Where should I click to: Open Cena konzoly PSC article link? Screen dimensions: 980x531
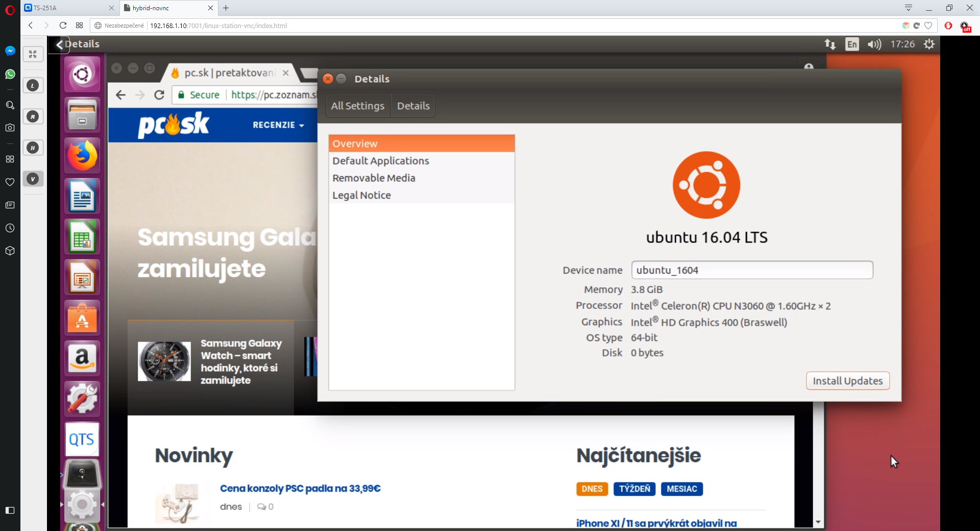300,489
